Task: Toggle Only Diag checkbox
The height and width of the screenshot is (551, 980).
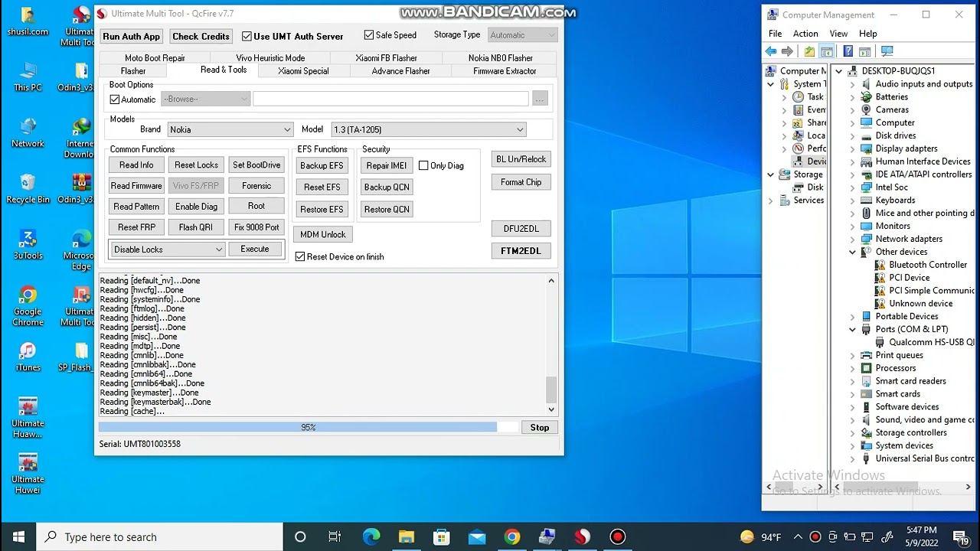Action: pyautogui.click(x=423, y=165)
